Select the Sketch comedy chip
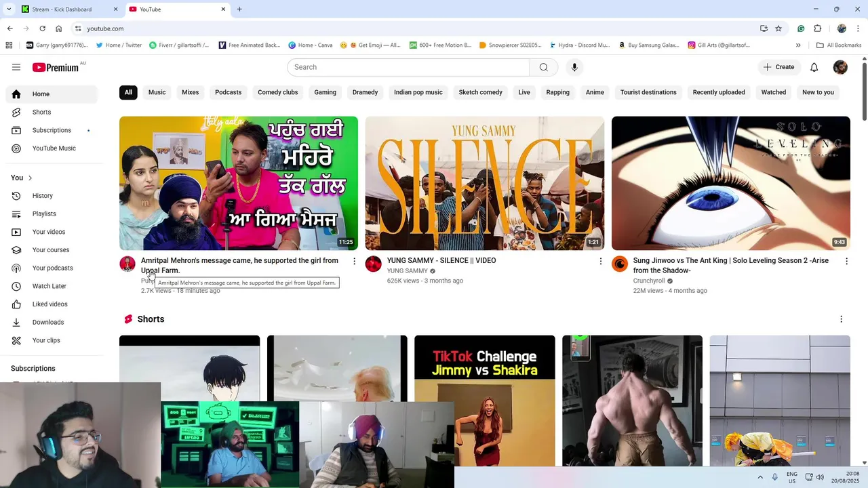This screenshot has width=868, height=488. point(481,92)
